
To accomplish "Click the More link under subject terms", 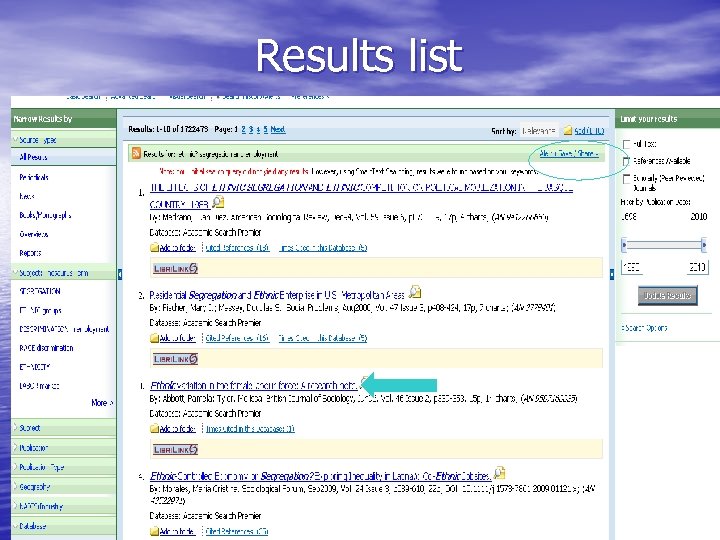I will pos(102,403).
